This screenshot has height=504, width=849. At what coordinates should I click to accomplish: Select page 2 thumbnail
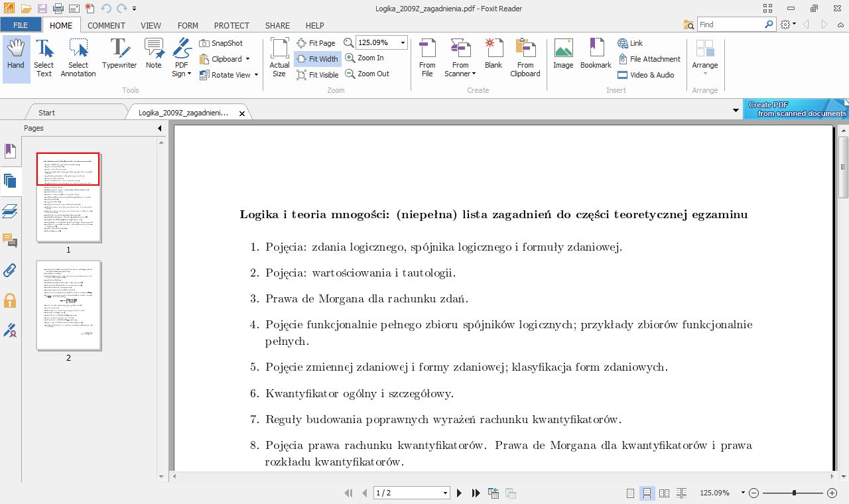click(x=68, y=305)
